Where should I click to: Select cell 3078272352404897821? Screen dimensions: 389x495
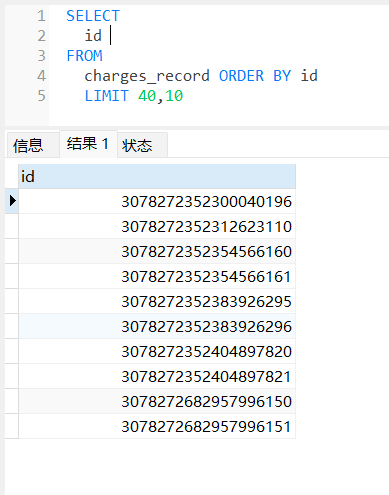[x=157, y=376]
